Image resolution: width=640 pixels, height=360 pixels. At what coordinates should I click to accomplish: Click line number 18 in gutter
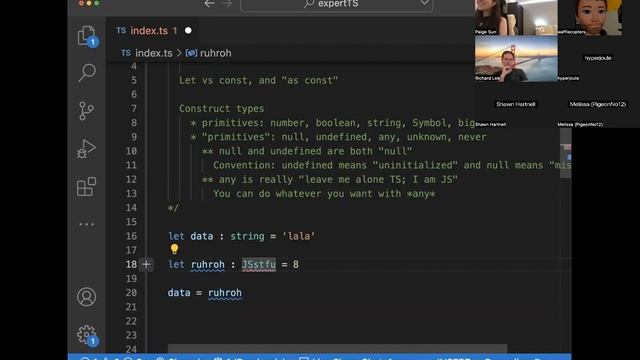tap(131, 264)
